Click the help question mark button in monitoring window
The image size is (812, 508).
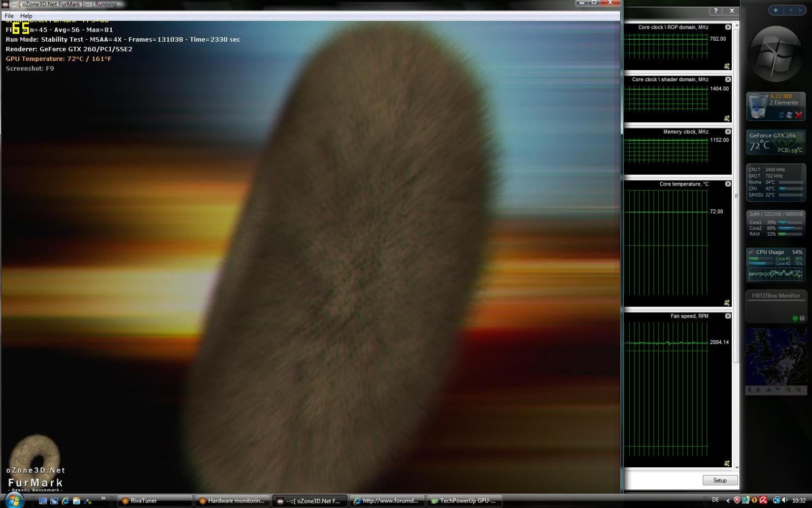(x=716, y=11)
